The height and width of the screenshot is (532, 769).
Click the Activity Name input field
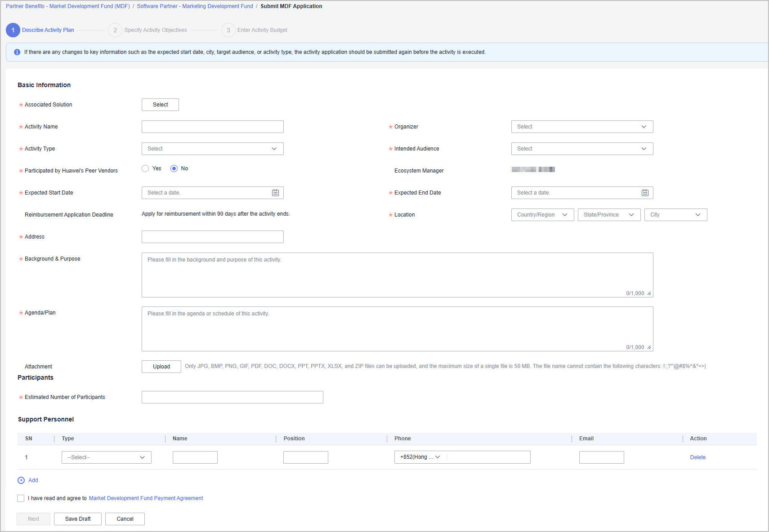[x=212, y=127]
